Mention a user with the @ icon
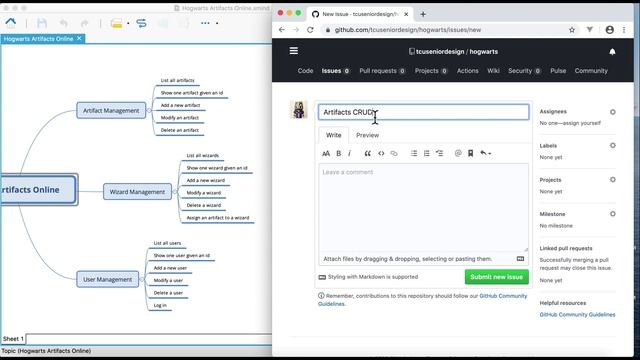The image size is (640, 360). (458, 153)
